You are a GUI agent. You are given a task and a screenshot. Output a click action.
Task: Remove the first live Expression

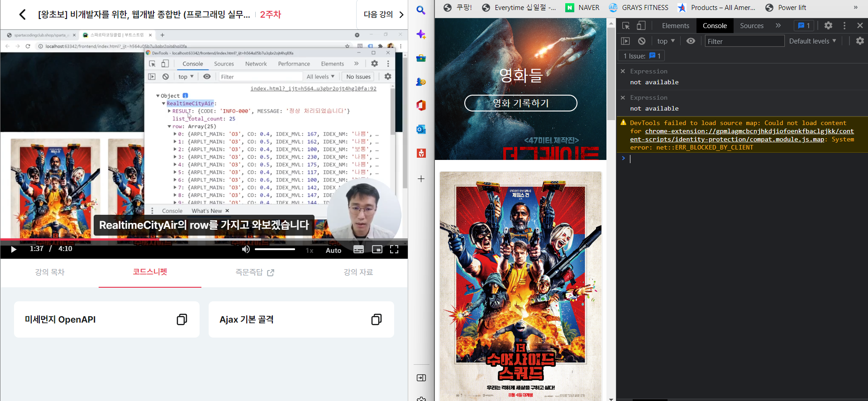pos(623,72)
